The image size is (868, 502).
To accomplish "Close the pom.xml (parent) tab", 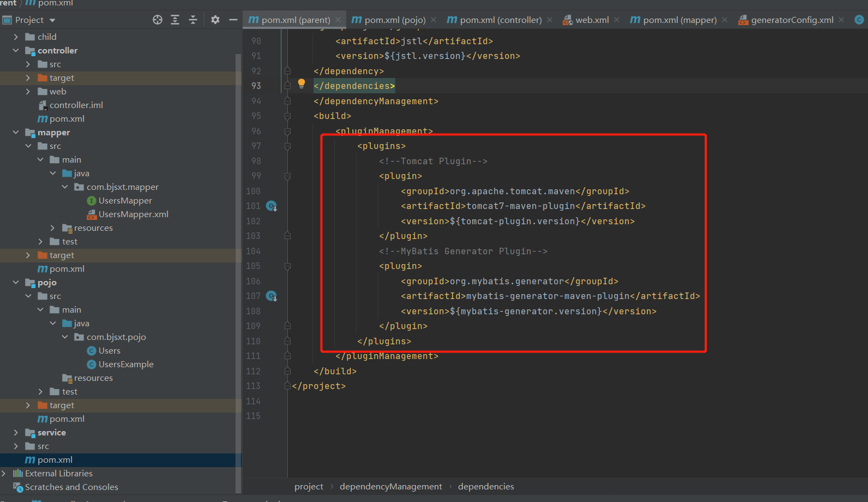I will [338, 20].
